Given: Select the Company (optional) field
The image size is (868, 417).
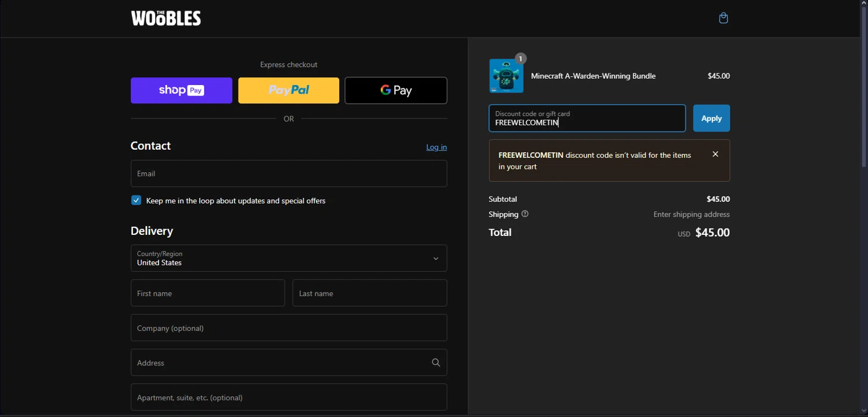Looking at the screenshot, I should pyautogui.click(x=289, y=328).
